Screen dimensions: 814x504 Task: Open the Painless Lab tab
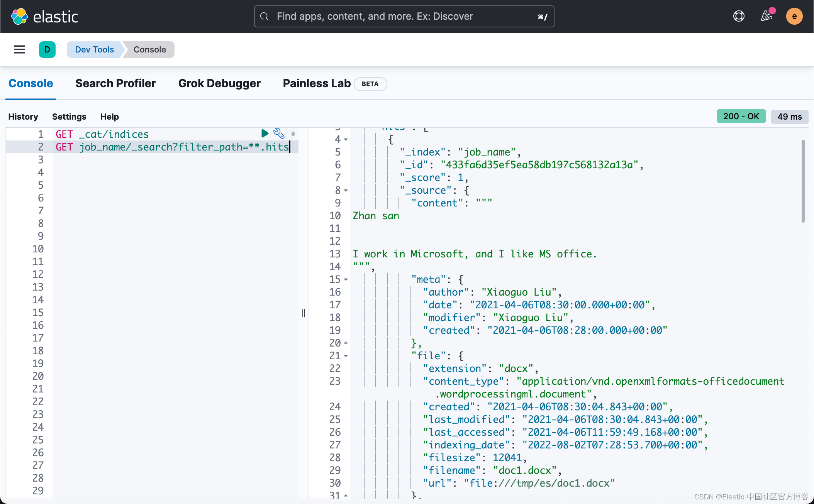(317, 83)
